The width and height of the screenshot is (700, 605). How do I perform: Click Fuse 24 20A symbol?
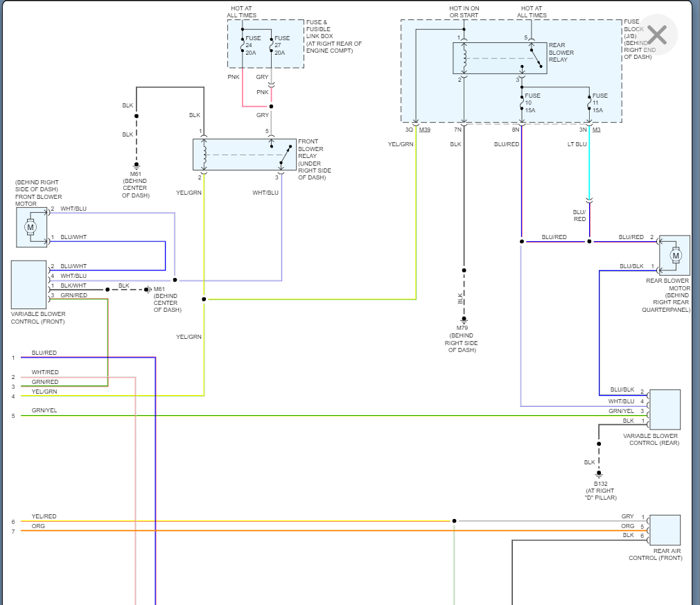pyautogui.click(x=243, y=46)
